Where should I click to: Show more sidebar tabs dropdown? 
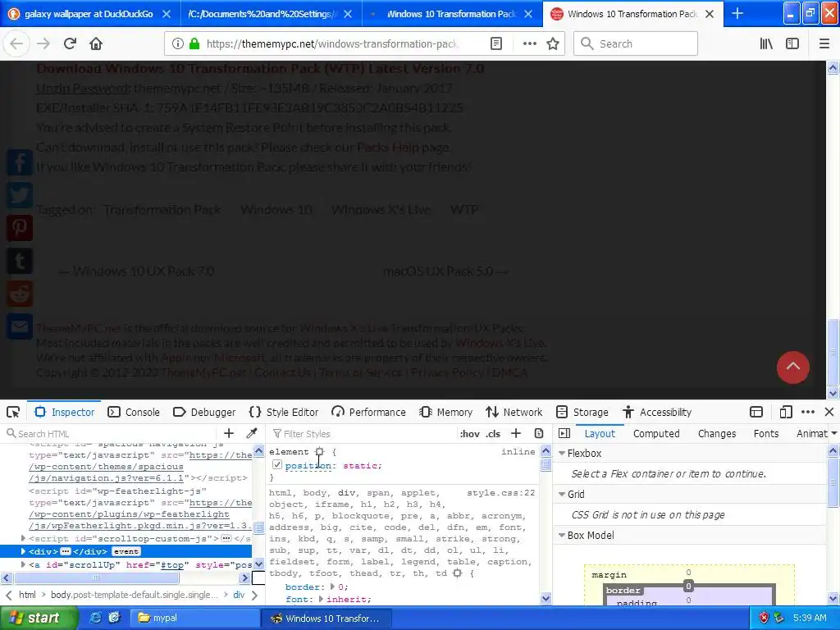(833, 433)
